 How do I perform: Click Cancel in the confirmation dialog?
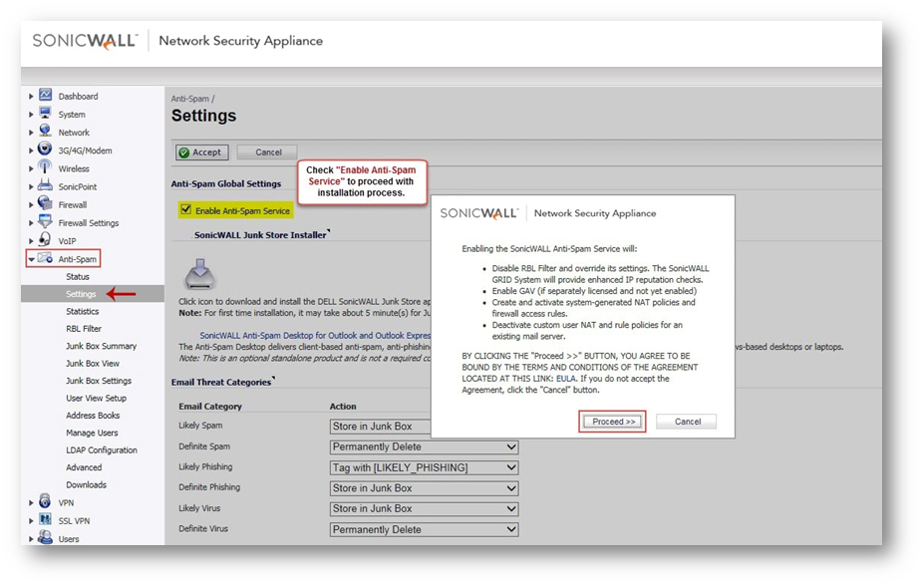(x=687, y=422)
